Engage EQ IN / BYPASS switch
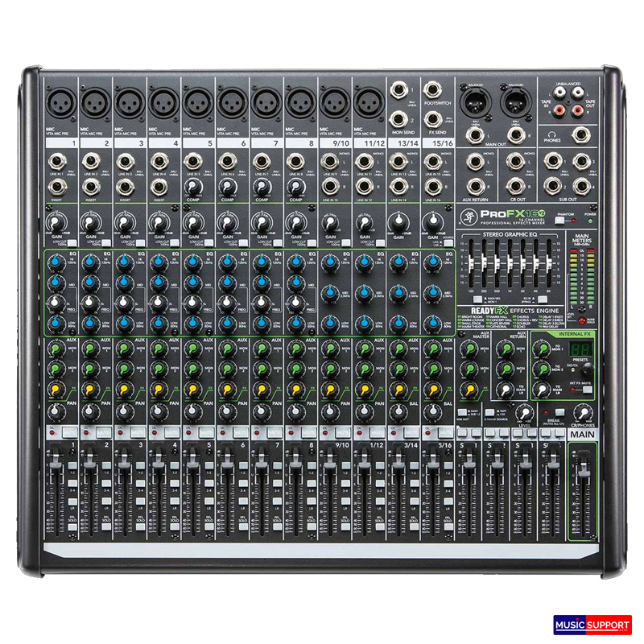644x644 pixels. [543, 299]
